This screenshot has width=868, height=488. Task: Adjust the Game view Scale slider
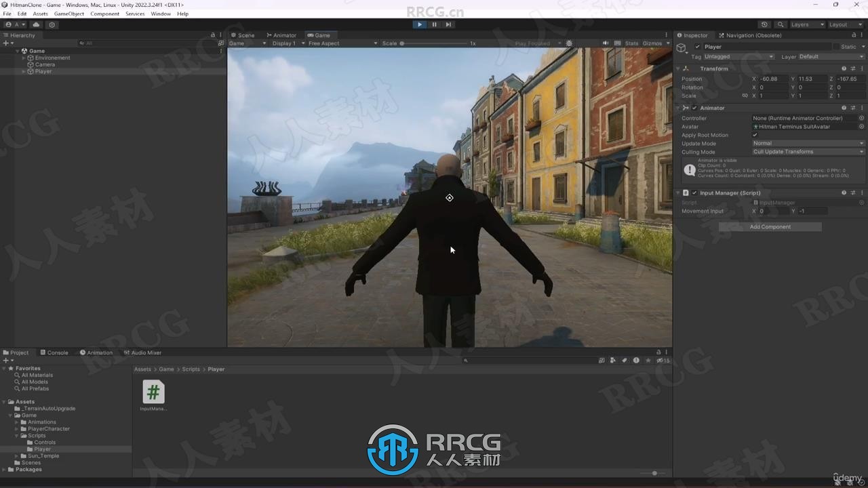coord(434,43)
